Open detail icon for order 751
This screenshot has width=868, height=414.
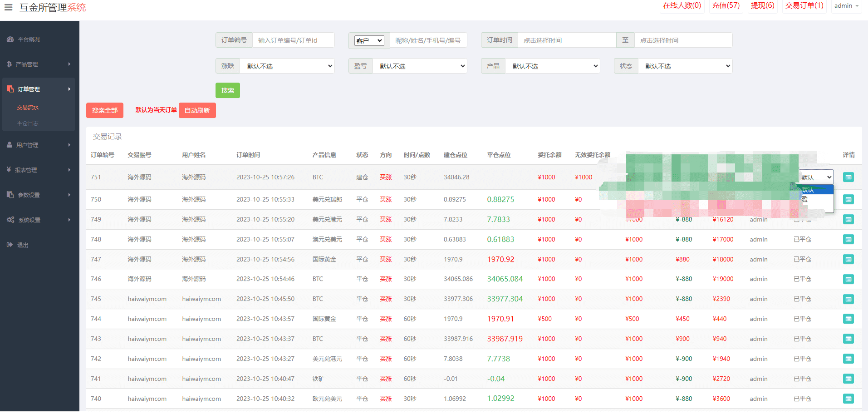pyautogui.click(x=848, y=177)
